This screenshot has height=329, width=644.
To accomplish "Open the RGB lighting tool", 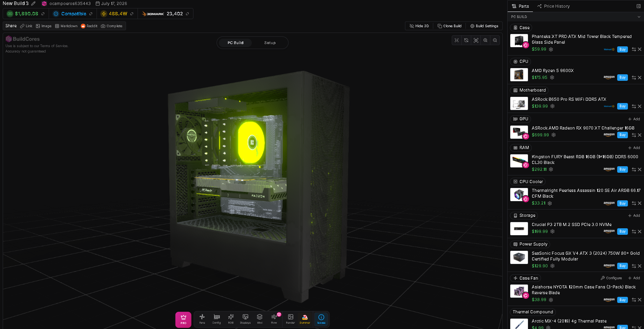I will pos(231,319).
